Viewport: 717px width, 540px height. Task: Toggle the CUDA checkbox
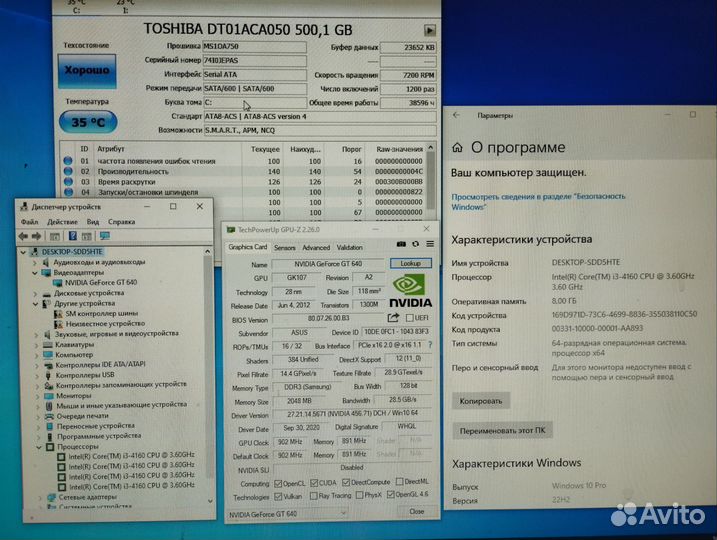click(314, 483)
